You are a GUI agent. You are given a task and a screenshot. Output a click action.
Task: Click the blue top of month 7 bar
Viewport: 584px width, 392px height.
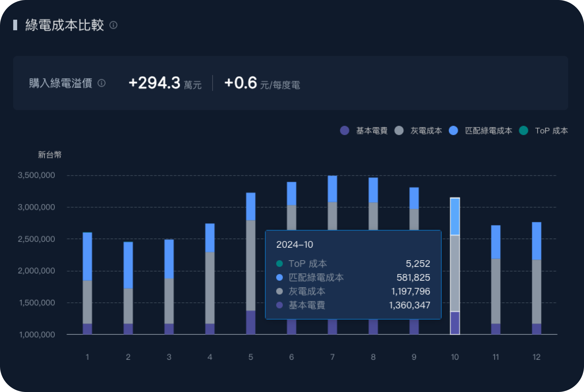[x=332, y=189]
